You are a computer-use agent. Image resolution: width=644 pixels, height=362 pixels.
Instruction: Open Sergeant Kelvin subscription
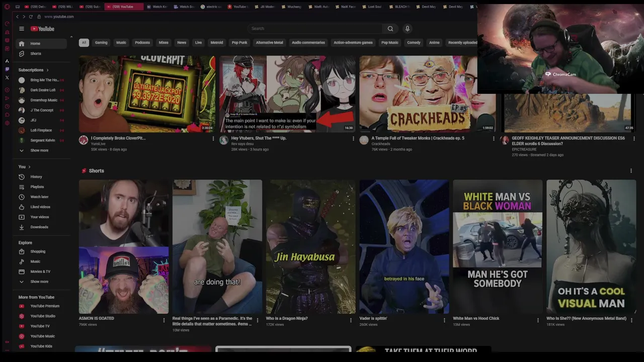42,140
